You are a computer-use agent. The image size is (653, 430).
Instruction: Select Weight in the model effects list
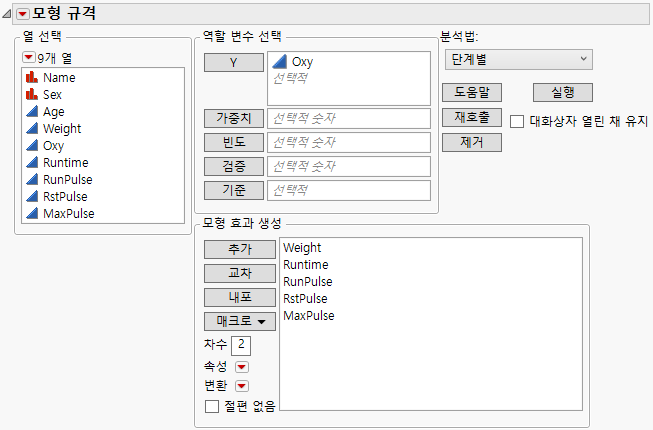pyautogui.click(x=302, y=248)
